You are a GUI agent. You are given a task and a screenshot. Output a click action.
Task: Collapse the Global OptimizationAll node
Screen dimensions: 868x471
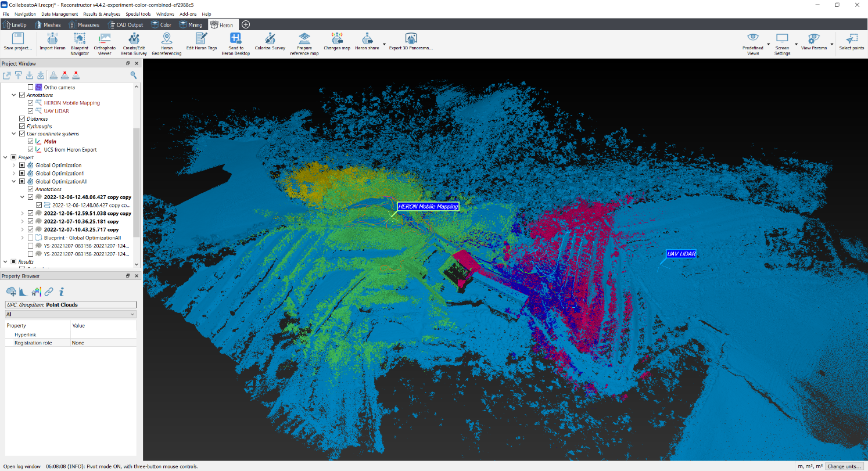(x=14, y=181)
